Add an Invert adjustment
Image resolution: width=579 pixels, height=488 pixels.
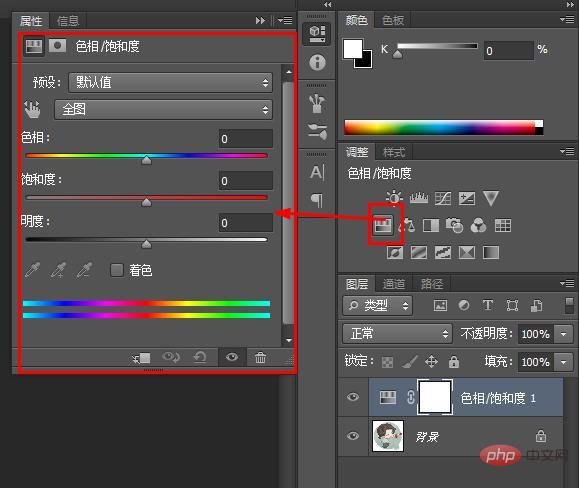pos(395,253)
